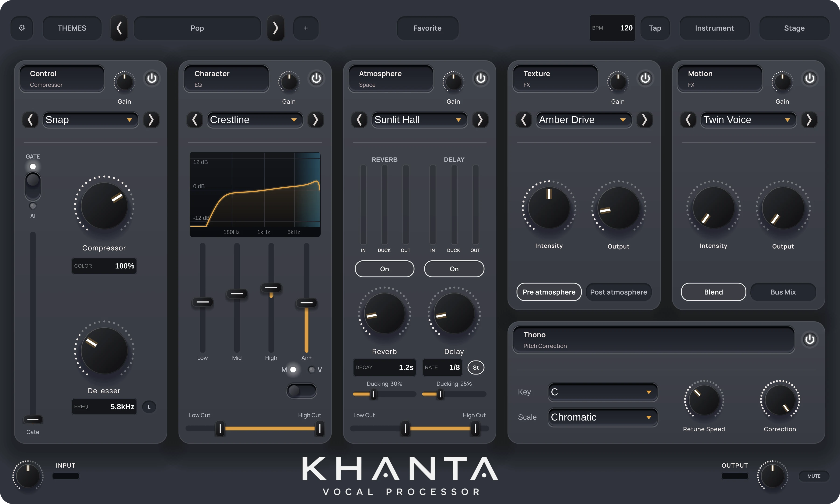Toggle the switch below M/V in Character

point(301,391)
